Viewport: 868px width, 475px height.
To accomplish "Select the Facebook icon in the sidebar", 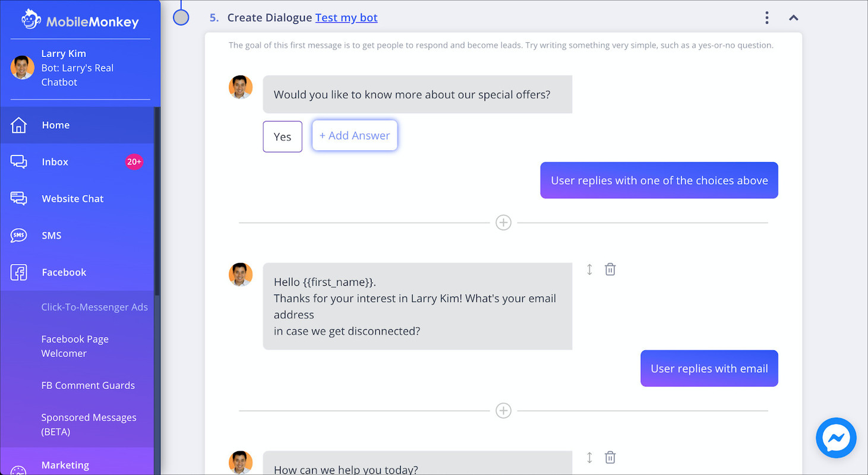I will point(19,272).
